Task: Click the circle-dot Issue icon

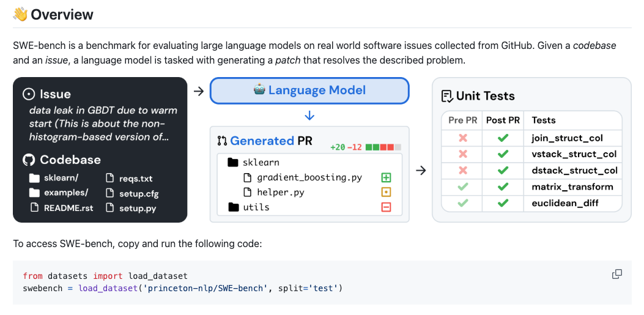Action: pos(29,94)
